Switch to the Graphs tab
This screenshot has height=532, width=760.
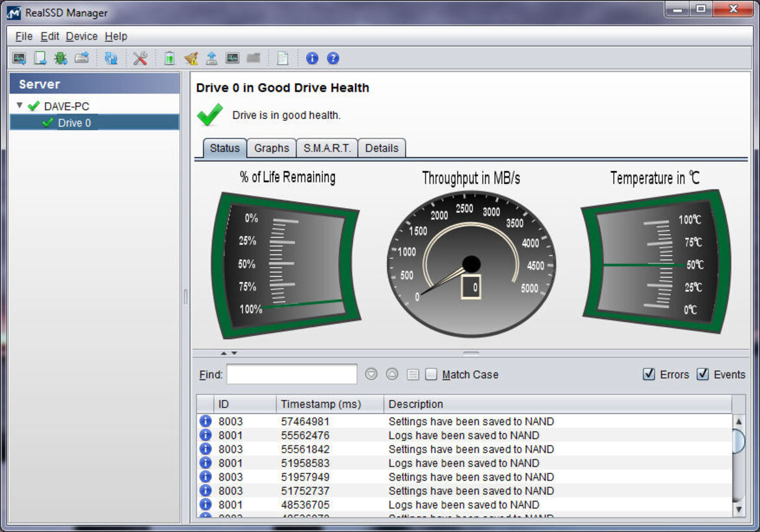pyautogui.click(x=272, y=148)
